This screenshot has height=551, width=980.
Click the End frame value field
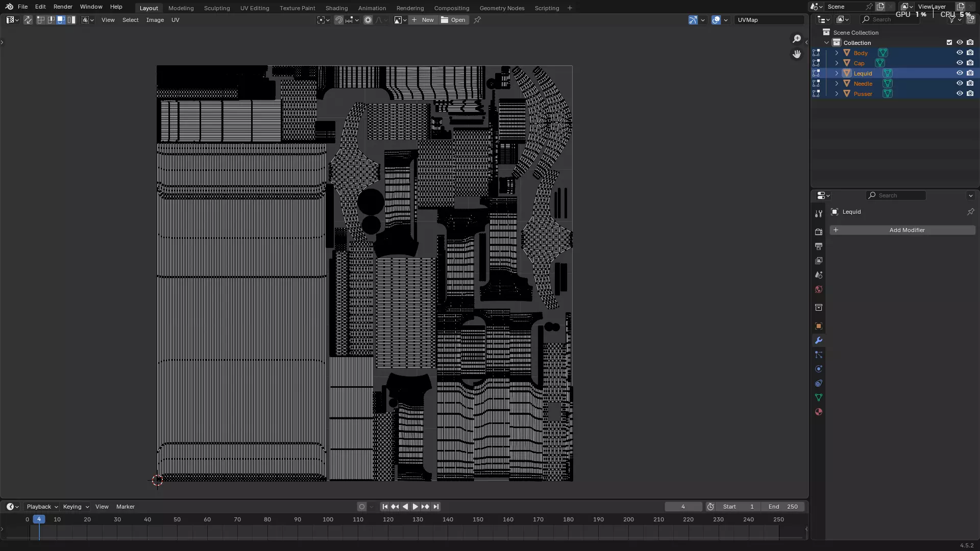click(783, 507)
